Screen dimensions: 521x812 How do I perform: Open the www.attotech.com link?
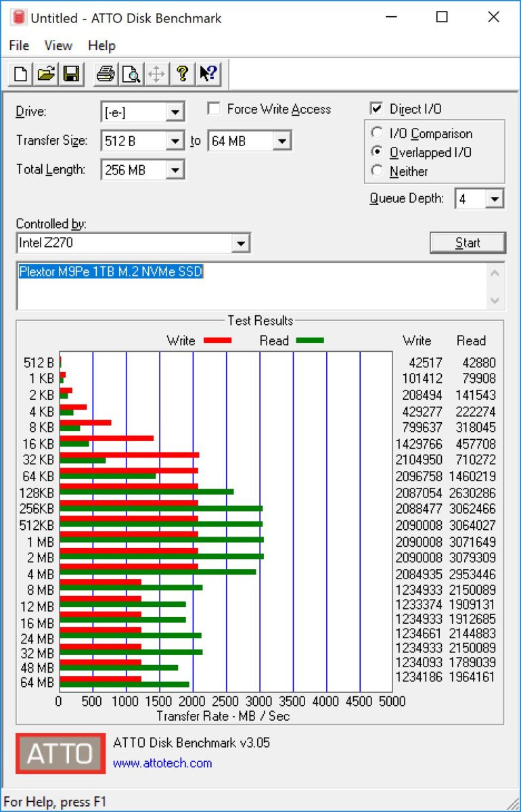point(162,763)
